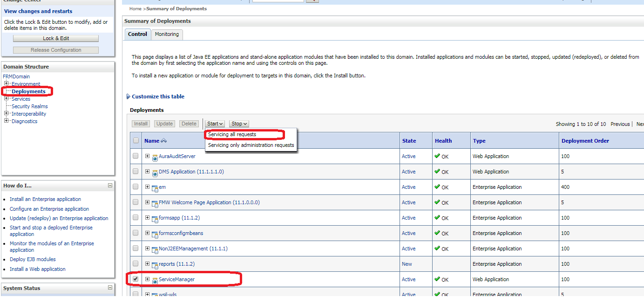Click the reports application icon

(x=155, y=265)
